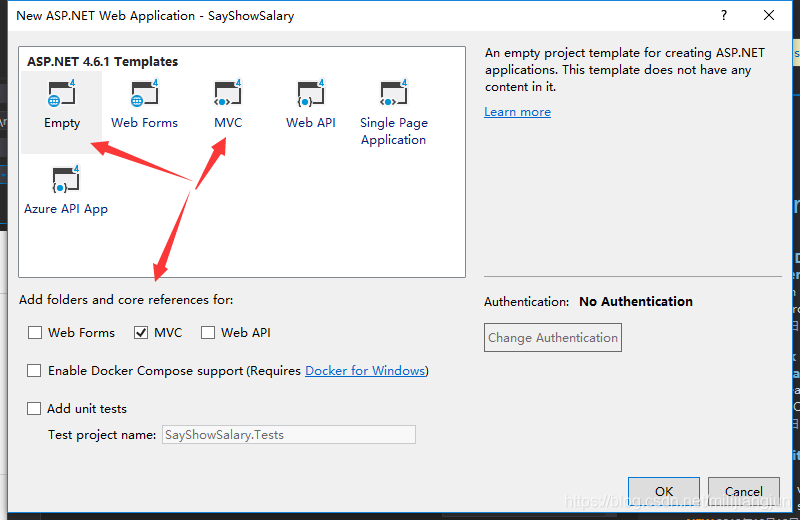This screenshot has height=520, width=800.
Task: Select the Web Forms template icon
Action: [145, 94]
